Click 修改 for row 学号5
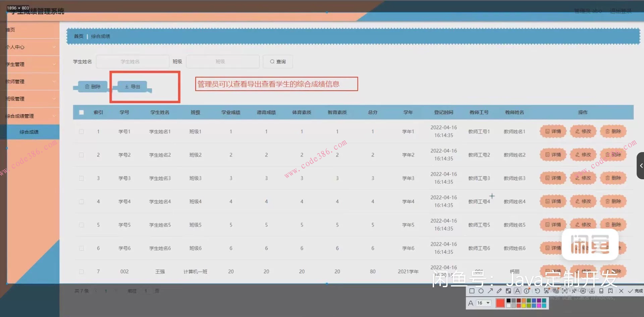This screenshot has width=644, height=317. (x=583, y=225)
